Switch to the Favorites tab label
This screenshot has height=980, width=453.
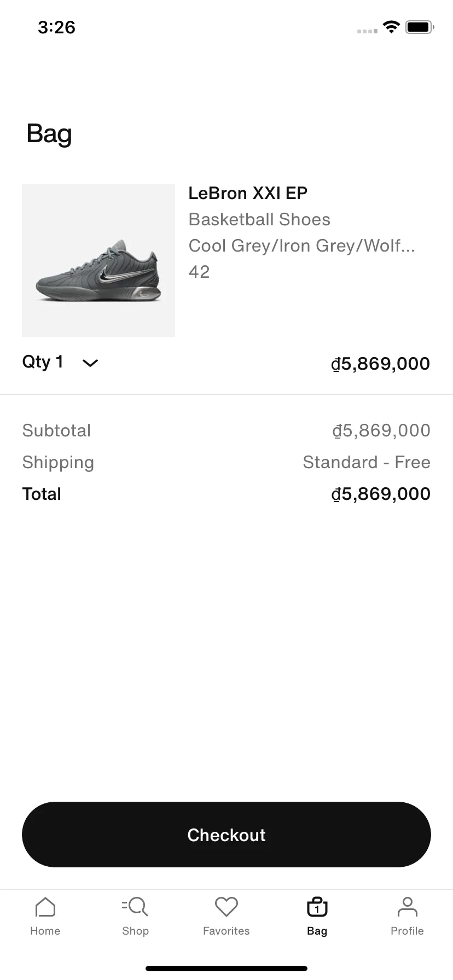(x=226, y=931)
